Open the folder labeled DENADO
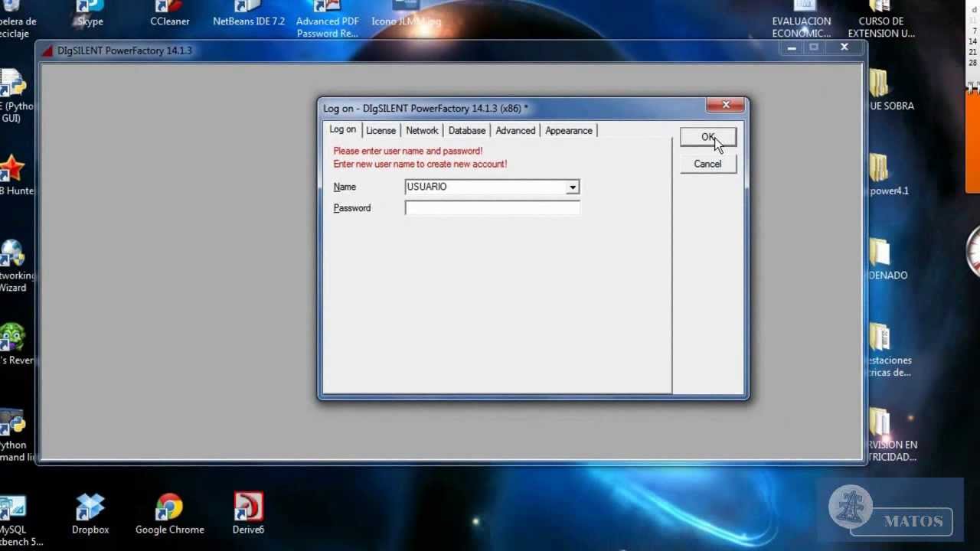This screenshot has height=551, width=980. coord(887,260)
